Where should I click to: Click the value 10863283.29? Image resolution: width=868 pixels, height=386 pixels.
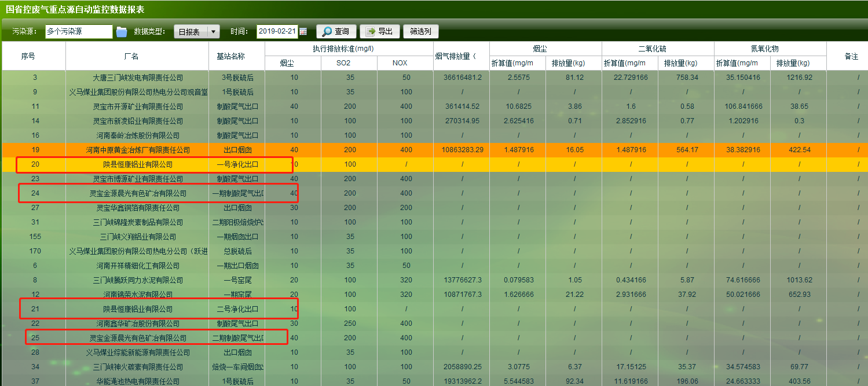pos(463,150)
